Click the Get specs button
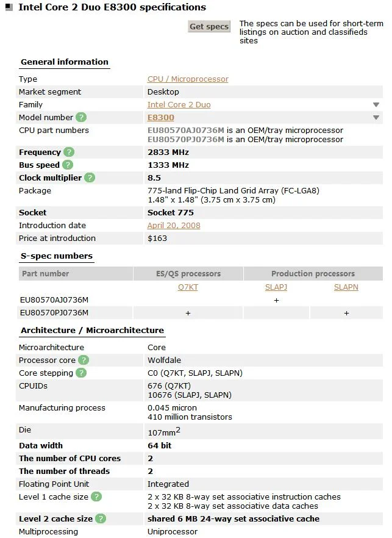Screen dimensions: 392x538 tap(209, 26)
